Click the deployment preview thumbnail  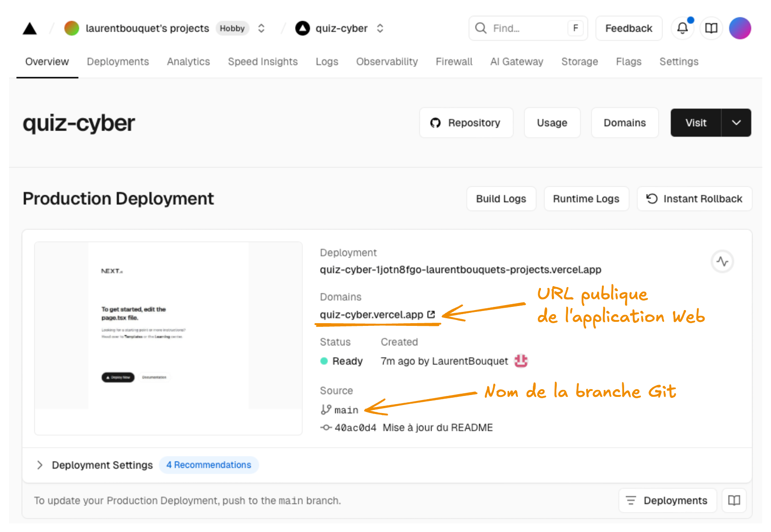(x=168, y=337)
